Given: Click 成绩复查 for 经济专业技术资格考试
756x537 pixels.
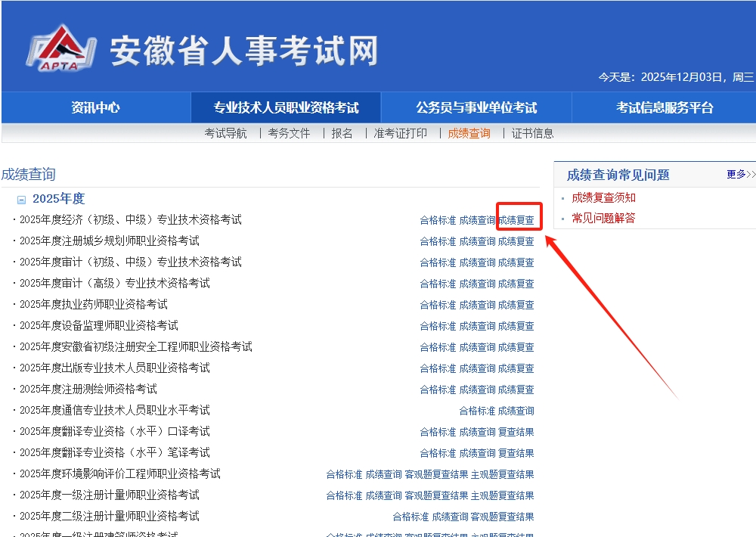Looking at the screenshot, I should (516, 220).
